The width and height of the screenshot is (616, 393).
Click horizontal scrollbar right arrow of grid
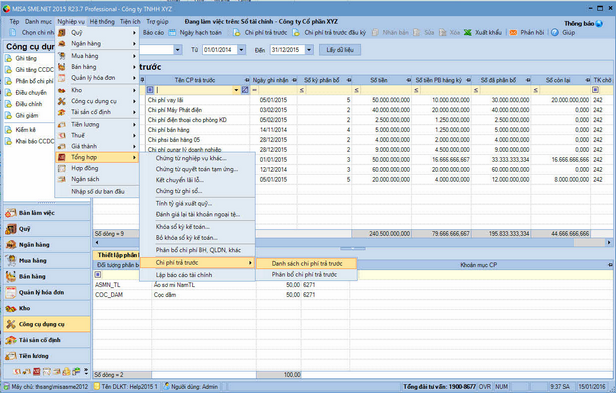pos(609,242)
